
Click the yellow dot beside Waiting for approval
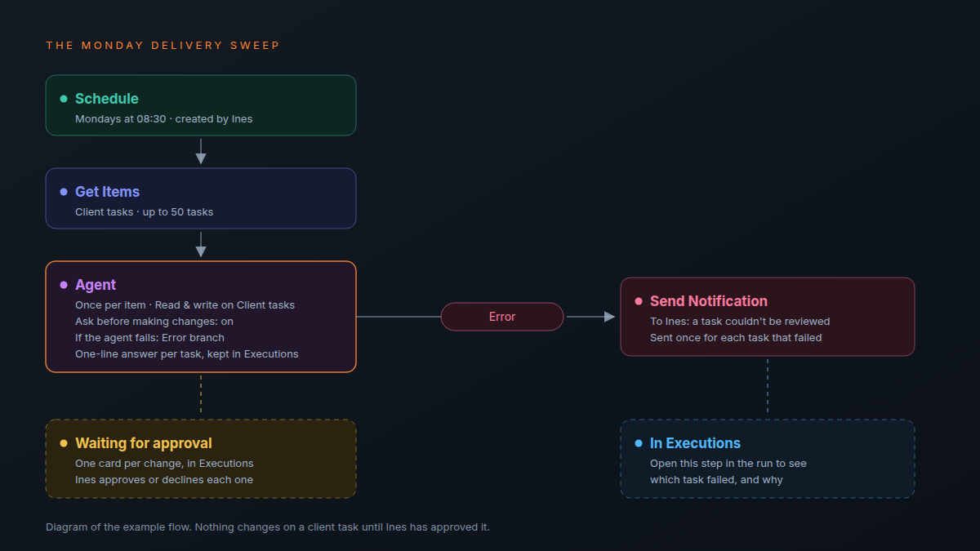click(x=64, y=443)
